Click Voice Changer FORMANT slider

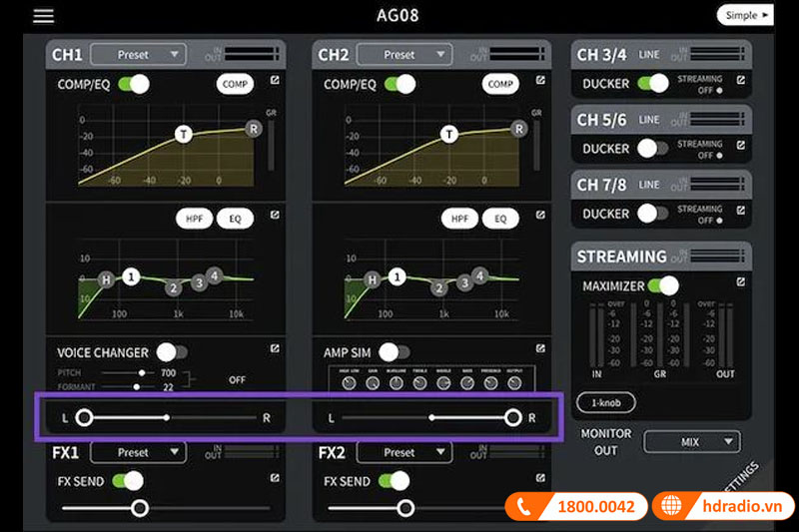(128, 387)
